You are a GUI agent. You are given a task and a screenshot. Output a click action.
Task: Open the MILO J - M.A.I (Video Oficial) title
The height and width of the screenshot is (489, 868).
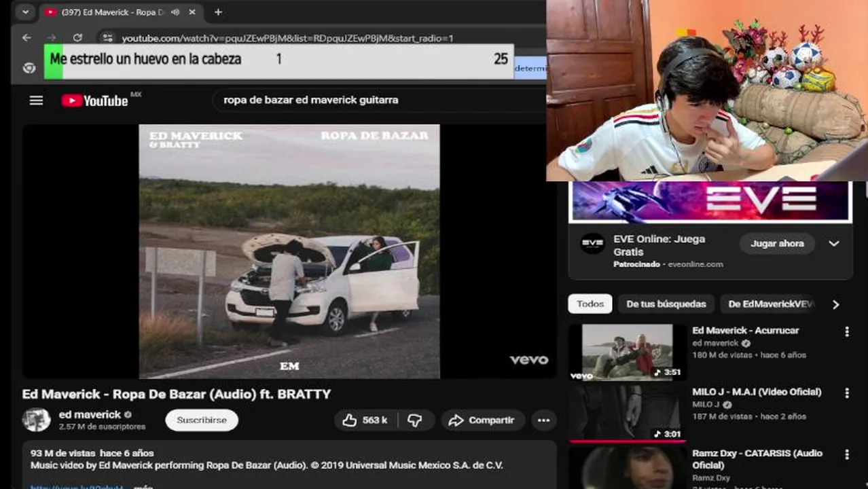click(757, 392)
